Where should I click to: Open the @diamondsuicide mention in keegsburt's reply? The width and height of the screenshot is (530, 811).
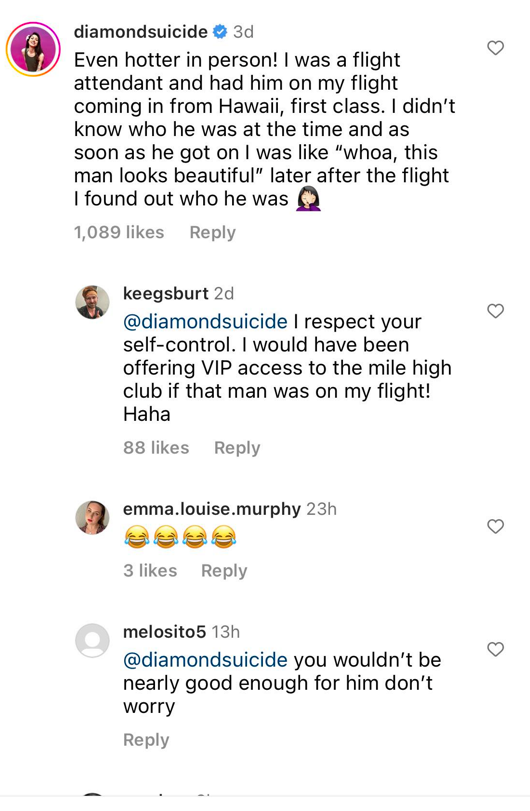(x=205, y=322)
